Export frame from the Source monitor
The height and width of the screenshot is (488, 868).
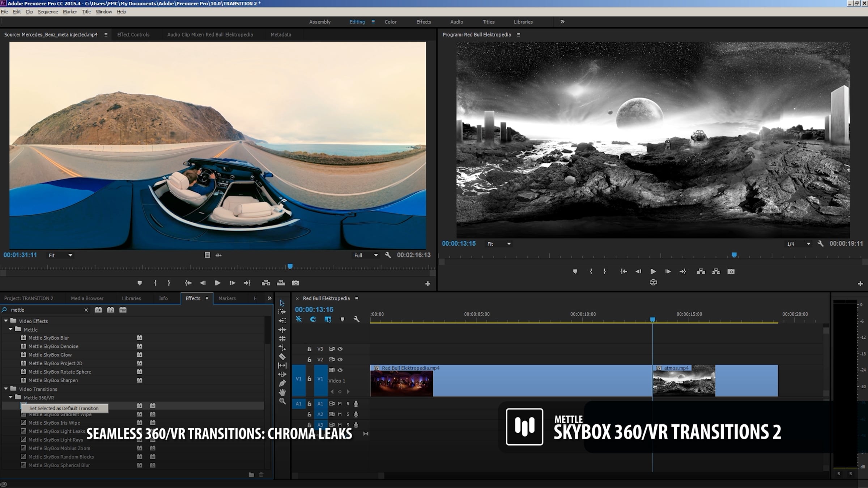tap(295, 283)
